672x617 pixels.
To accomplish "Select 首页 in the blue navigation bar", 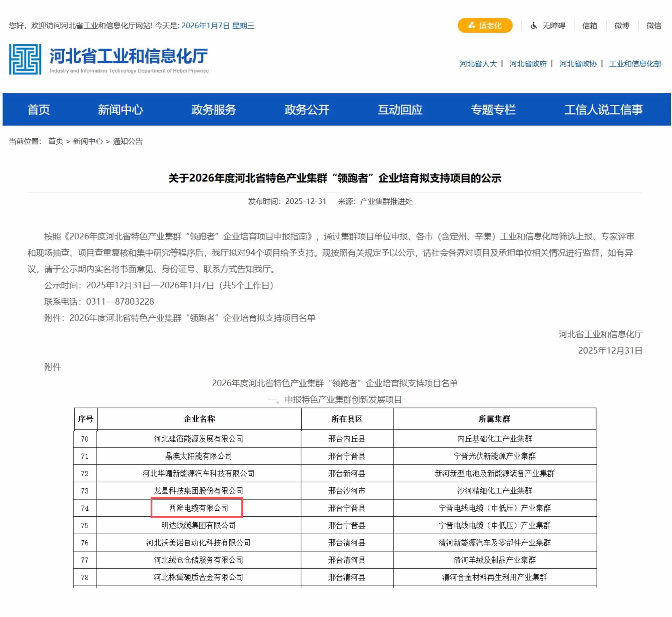I will [39, 110].
